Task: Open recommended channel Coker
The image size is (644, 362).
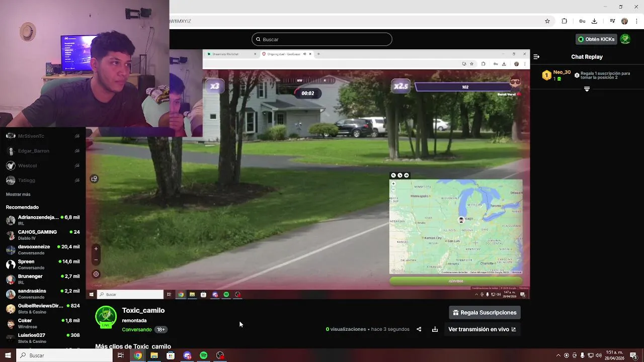Action: [43, 323]
